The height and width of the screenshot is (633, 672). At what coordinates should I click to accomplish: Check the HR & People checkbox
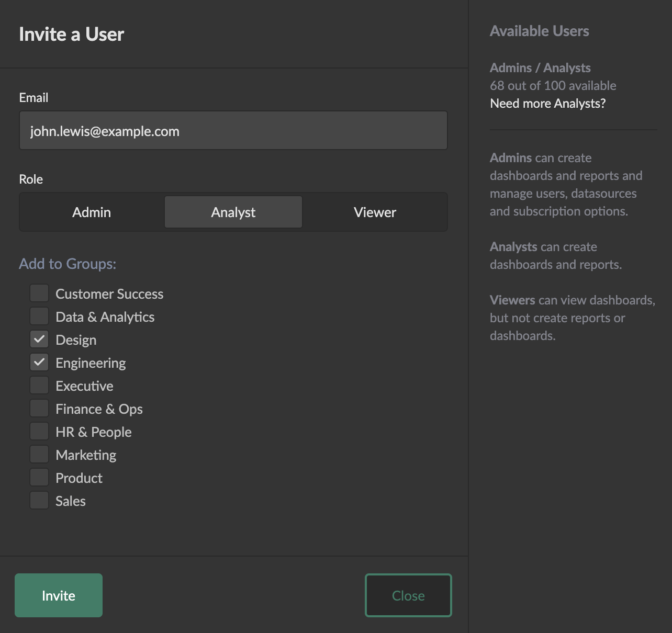click(x=39, y=432)
